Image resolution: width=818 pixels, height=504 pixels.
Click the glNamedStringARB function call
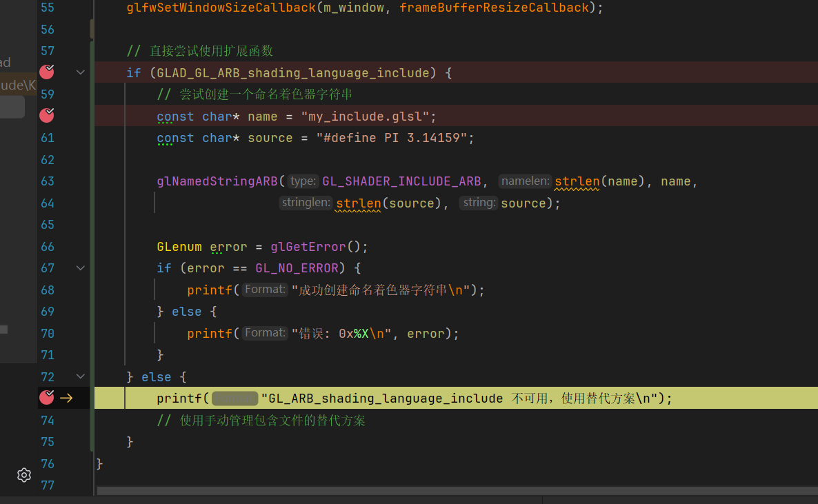click(217, 181)
